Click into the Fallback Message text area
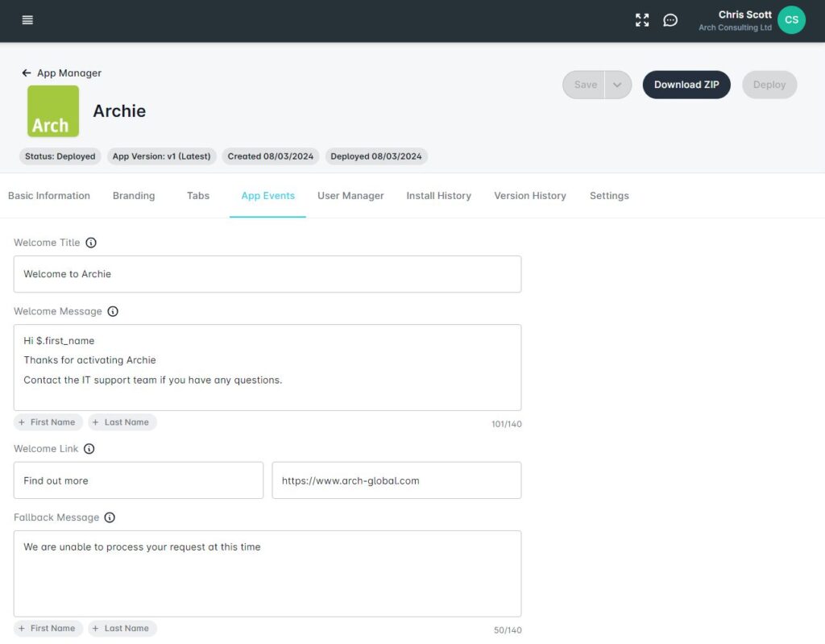The height and width of the screenshot is (644, 825). [267, 574]
